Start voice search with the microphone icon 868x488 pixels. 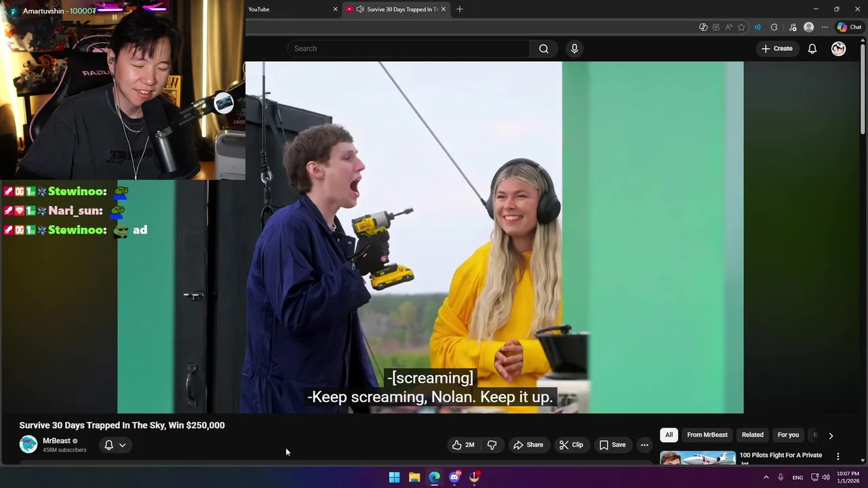tap(574, 49)
